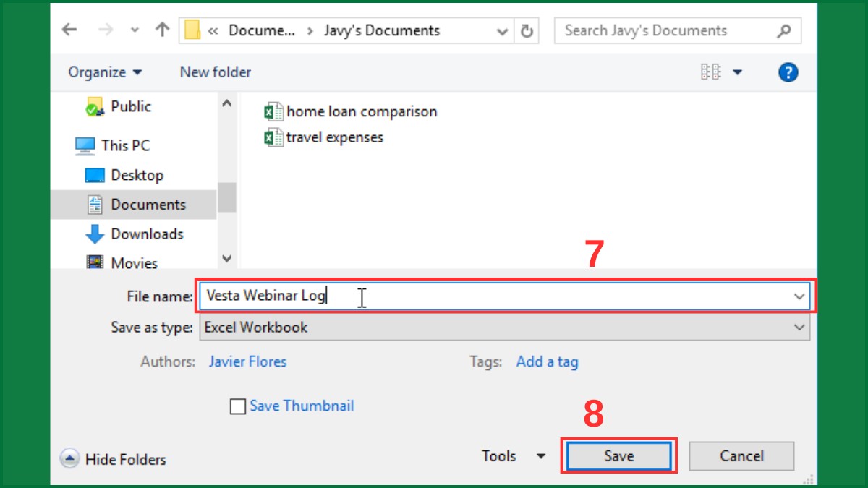The height and width of the screenshot is (488, 868).
Task: Navigate up one folder level
Action: [162, 30]
